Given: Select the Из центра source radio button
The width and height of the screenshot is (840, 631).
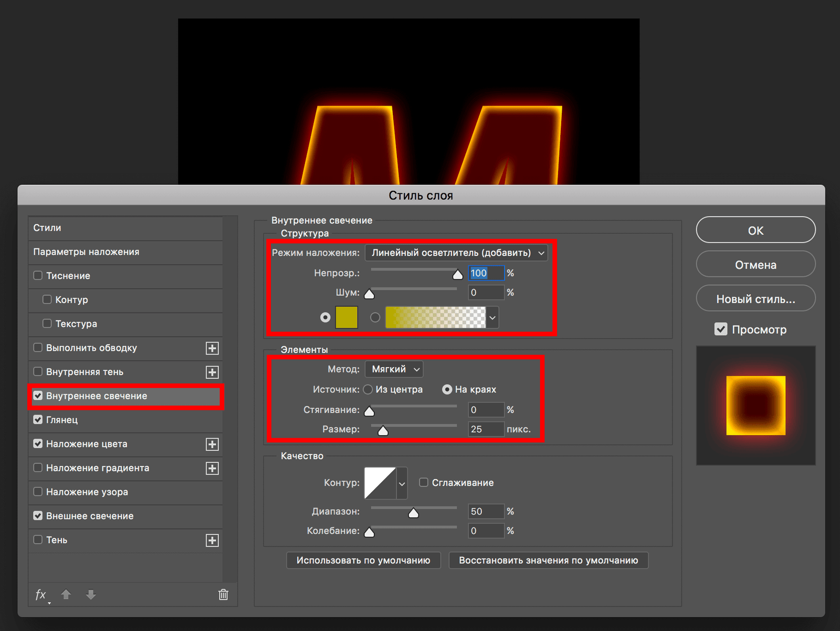Looking at the screenshot, I should point(368,389).
